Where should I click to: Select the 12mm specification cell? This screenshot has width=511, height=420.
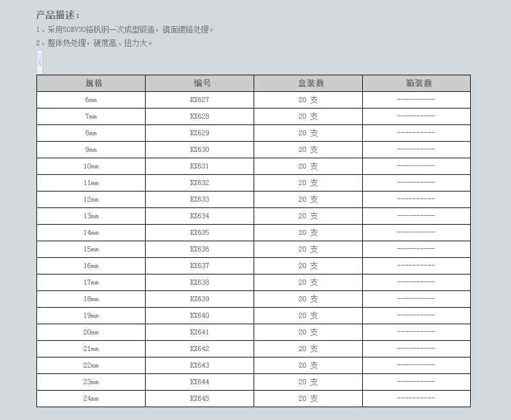pyautogui.click(x=91, y=200)
